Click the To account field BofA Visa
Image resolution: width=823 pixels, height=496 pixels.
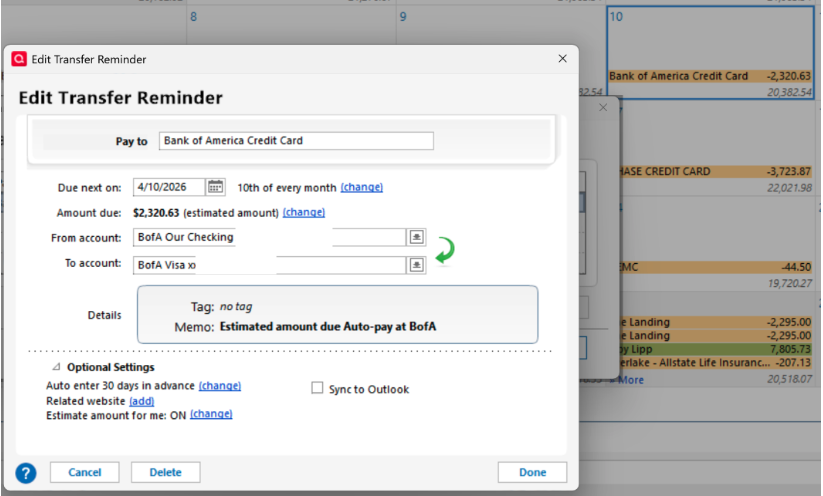point(270,265)
